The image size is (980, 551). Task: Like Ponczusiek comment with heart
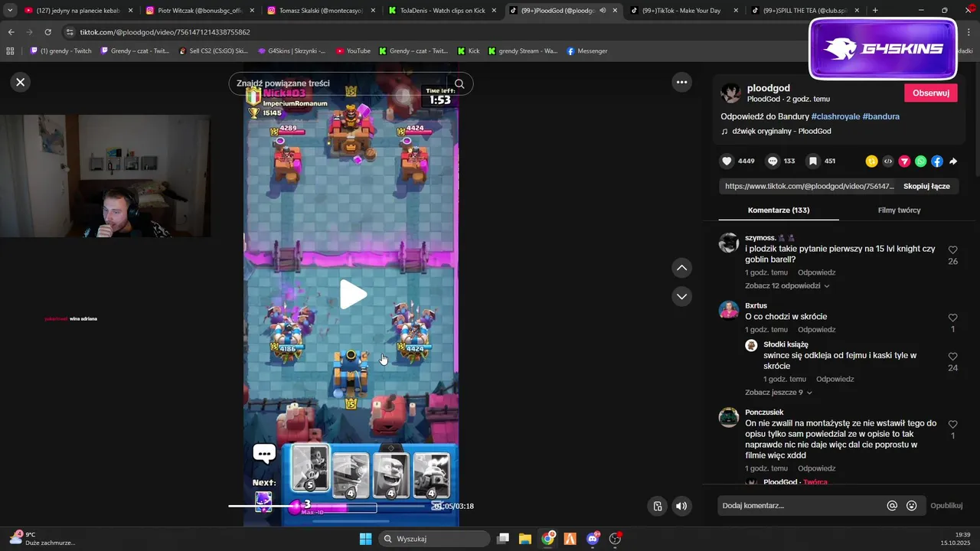[952, 424]
